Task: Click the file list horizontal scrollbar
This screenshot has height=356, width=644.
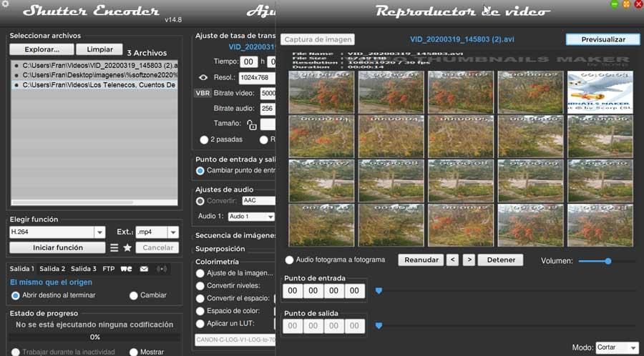Action: click(x=73, y=202)
